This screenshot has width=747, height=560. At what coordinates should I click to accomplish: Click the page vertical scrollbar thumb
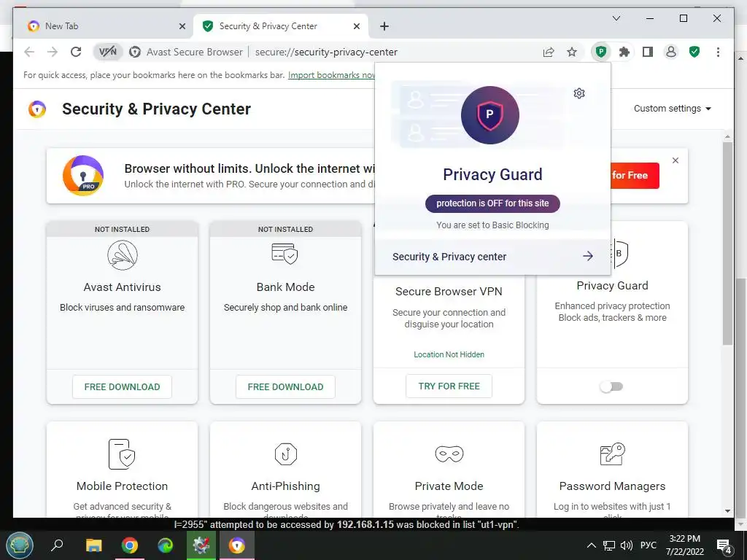tap(727, 243)
